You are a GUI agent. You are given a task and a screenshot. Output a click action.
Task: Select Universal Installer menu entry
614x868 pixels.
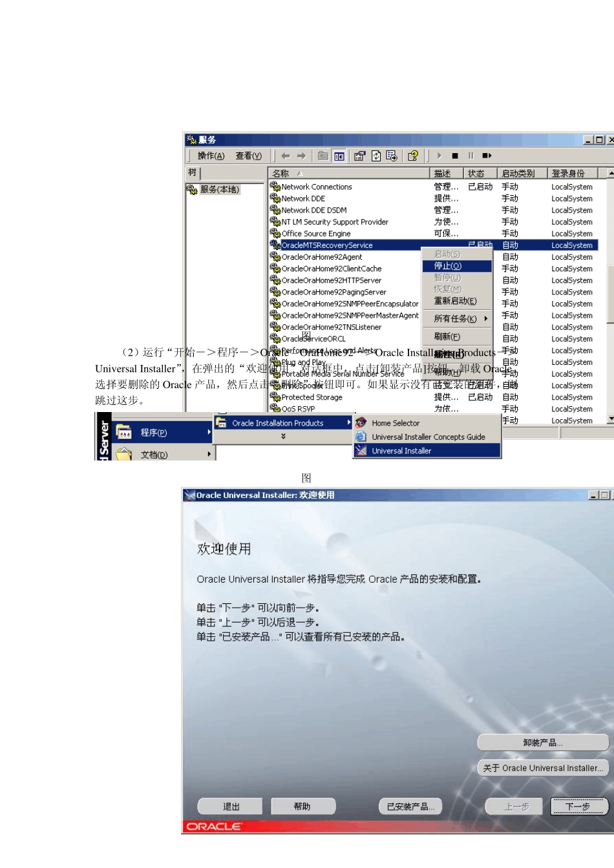click(427, 451)
